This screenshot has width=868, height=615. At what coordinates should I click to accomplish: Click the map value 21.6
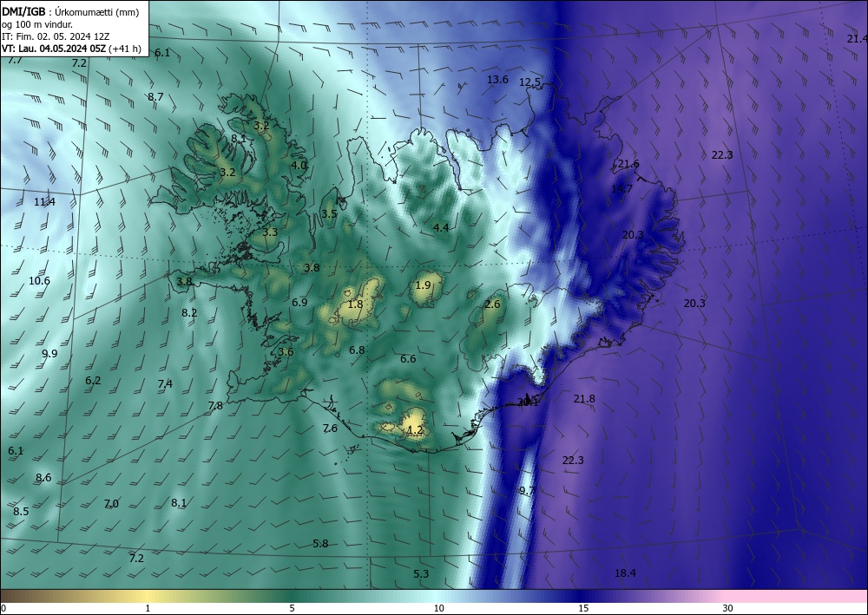[x=628, y=164]
